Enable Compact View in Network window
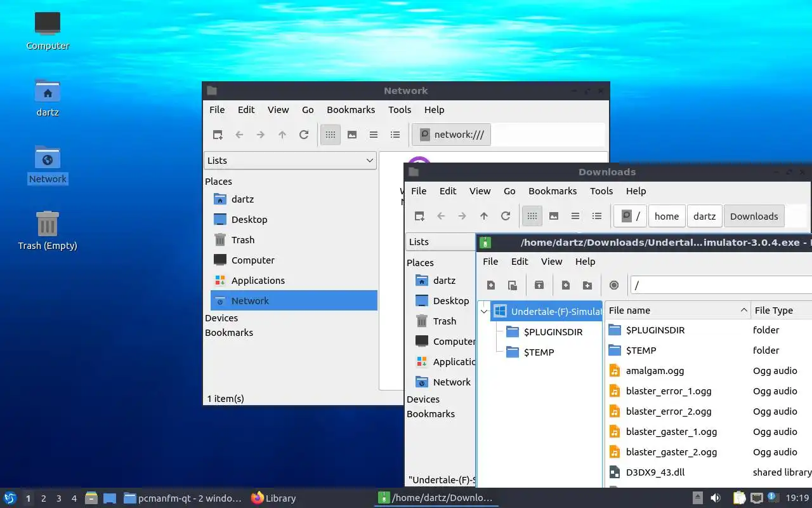Screen dimensions: 812x508 (374, 135)
